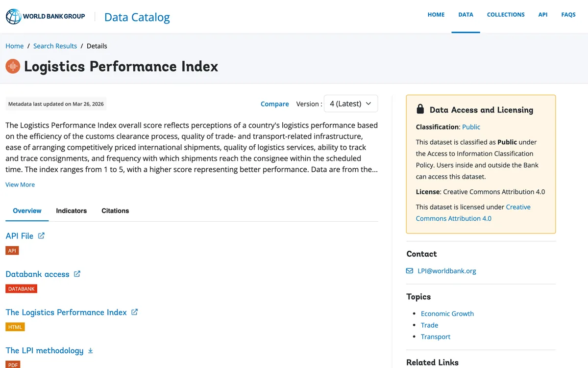This screenshot has width=588, height=368.
Task: Open the HOME navigation item
Action: 436,15
